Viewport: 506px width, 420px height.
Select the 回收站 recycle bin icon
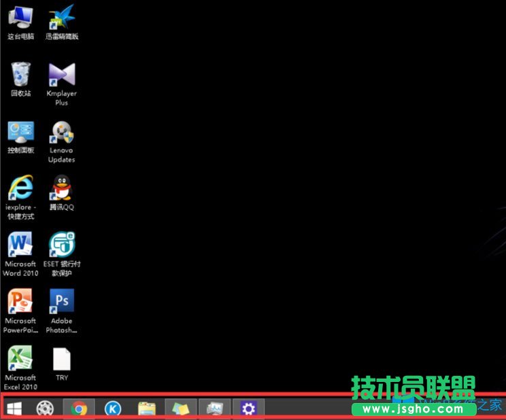click(x=20, y=75)
